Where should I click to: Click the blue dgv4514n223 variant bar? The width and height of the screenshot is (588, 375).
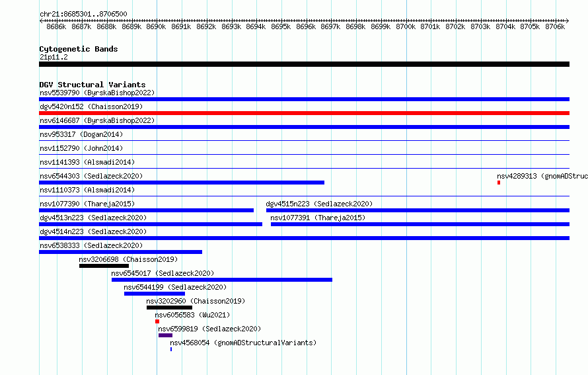[304, 238]
